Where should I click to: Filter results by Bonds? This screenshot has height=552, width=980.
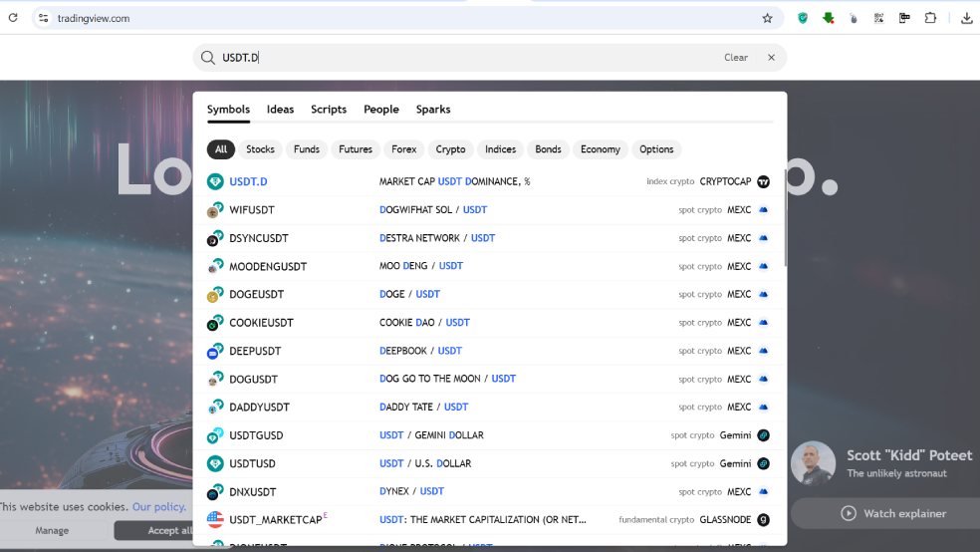tap(548, 149)
